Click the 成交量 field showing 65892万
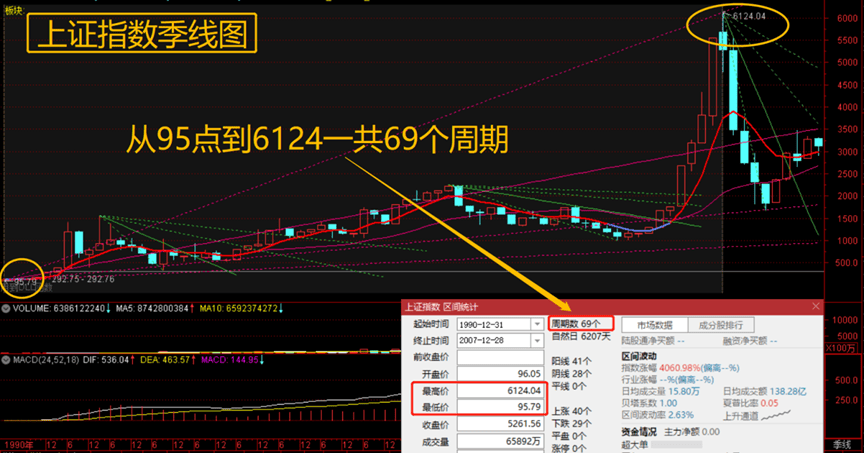This screenshot has width=864, height=453. (x=500, y=441)
